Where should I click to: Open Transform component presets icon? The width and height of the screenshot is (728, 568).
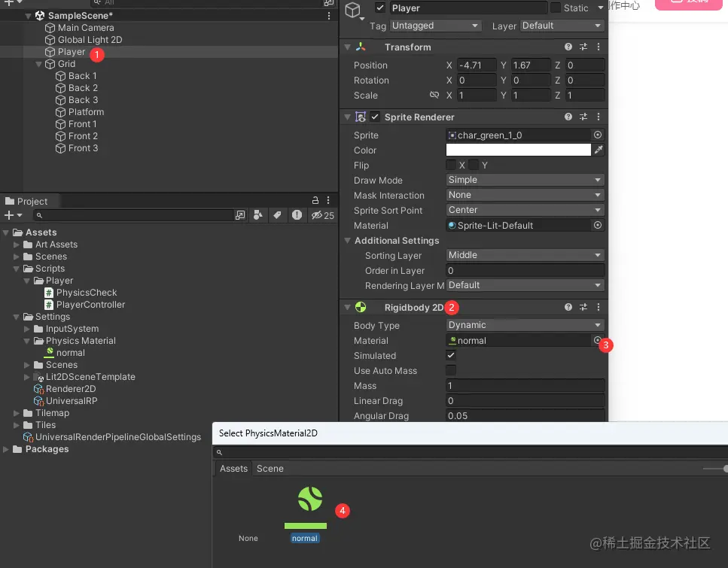(583, 47)
